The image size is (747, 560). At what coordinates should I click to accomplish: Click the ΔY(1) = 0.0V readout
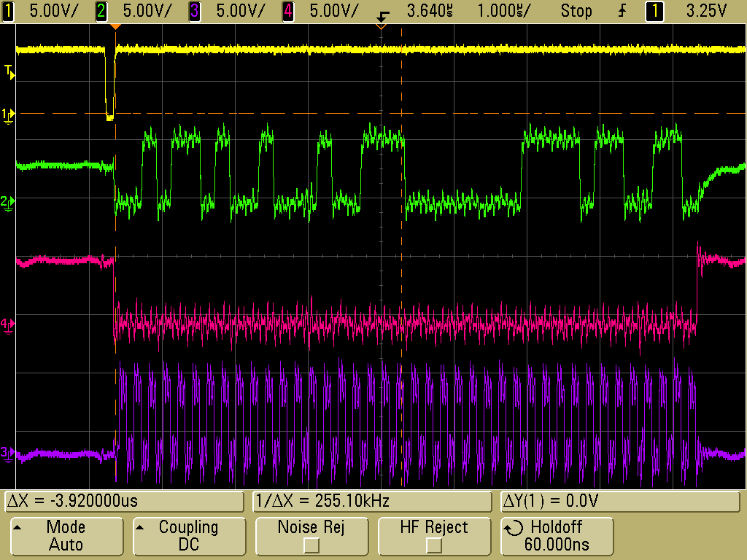pyautogui.click(x=620, y=502)
